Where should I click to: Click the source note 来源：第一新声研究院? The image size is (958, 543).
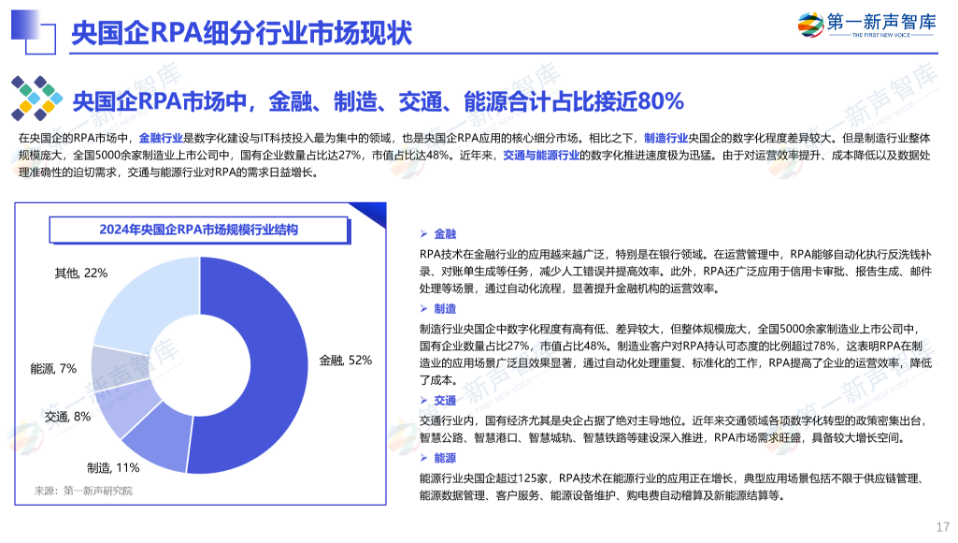[x=83, y=491]
